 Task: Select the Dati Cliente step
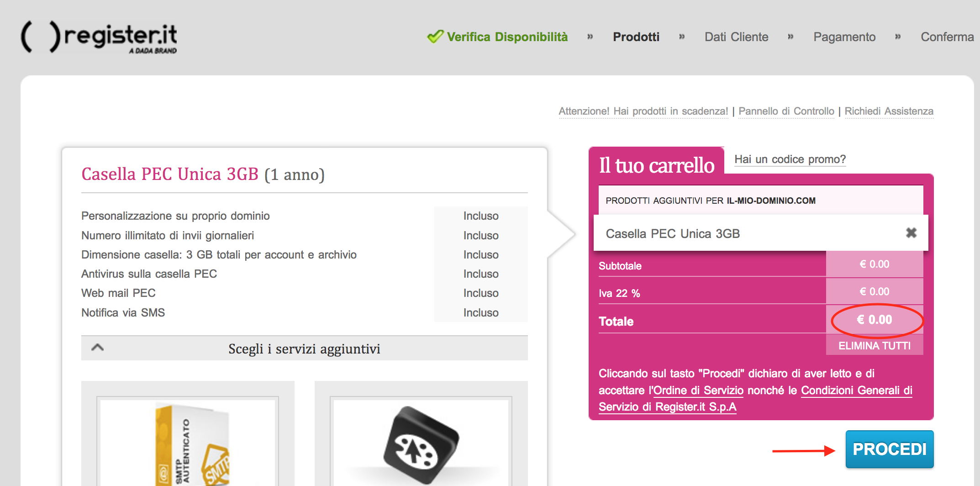point(736,37)
